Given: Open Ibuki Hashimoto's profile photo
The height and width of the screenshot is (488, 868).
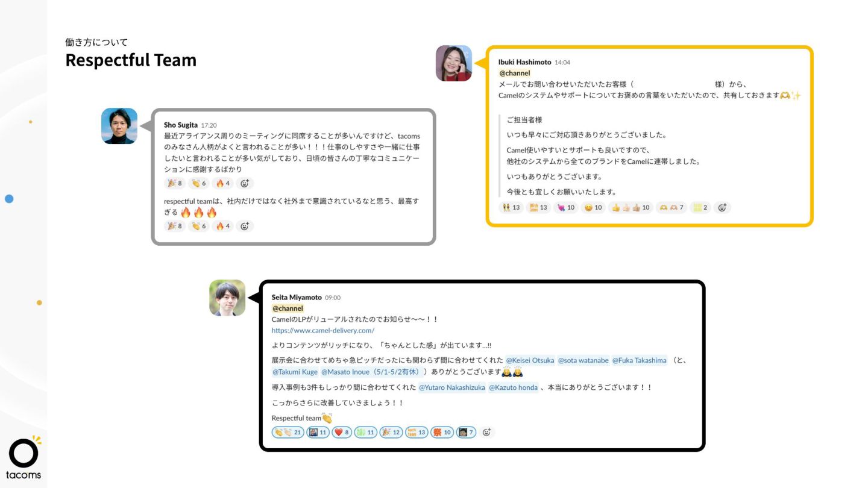Looking at the screenshot, I should pyautogui.click(x=454, y=63).
